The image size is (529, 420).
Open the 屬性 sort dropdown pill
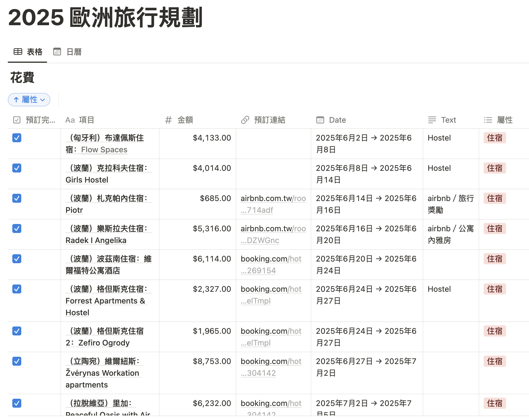point(29,100)
